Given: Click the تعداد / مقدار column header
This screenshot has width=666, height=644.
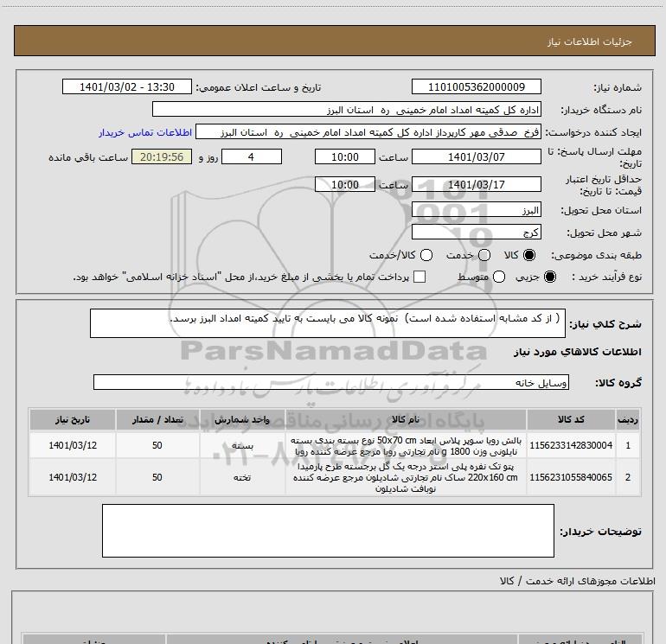Looking at the screenshot, I should click(157, 420).
